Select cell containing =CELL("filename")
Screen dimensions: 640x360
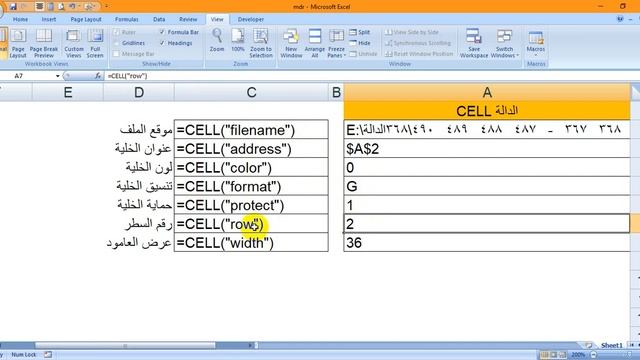pos(251,130)
